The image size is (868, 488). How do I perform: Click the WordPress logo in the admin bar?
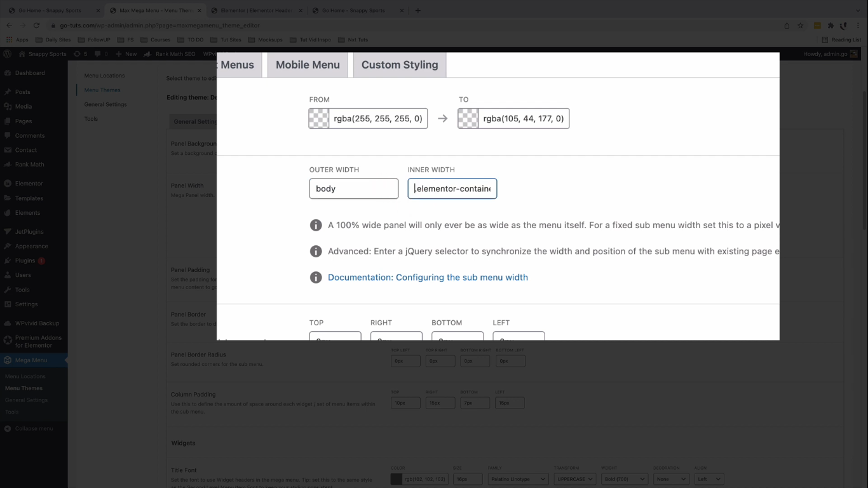click(8, 54)
